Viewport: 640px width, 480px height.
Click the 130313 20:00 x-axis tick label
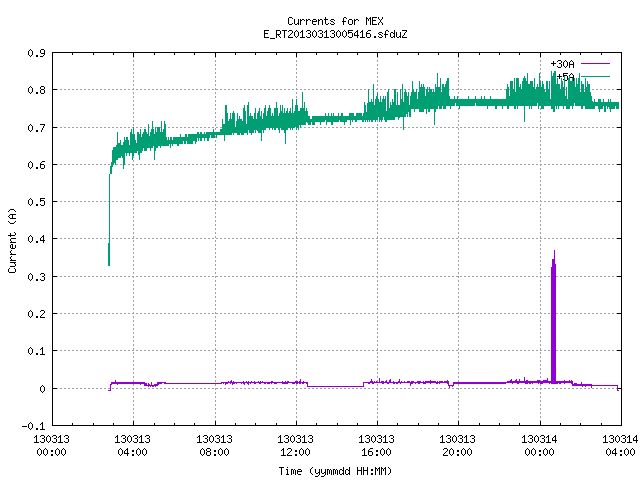tap(457, 446)
